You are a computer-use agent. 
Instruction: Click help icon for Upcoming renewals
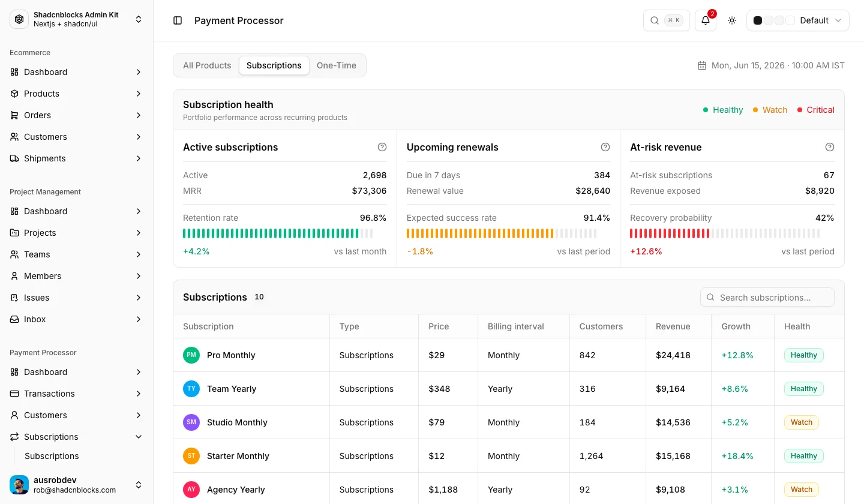point(605,147)
